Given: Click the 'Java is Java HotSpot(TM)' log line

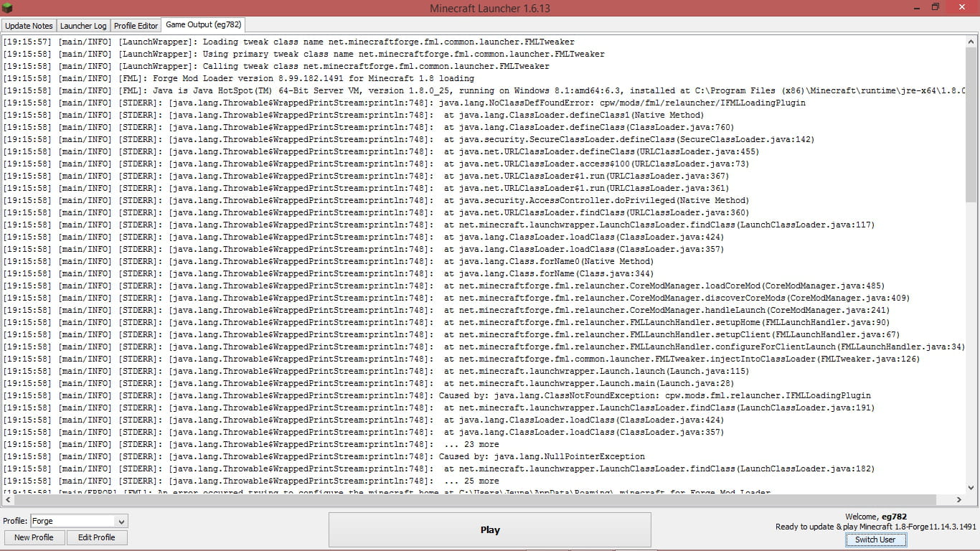Looking at the screenshot, I should point(484,90).
